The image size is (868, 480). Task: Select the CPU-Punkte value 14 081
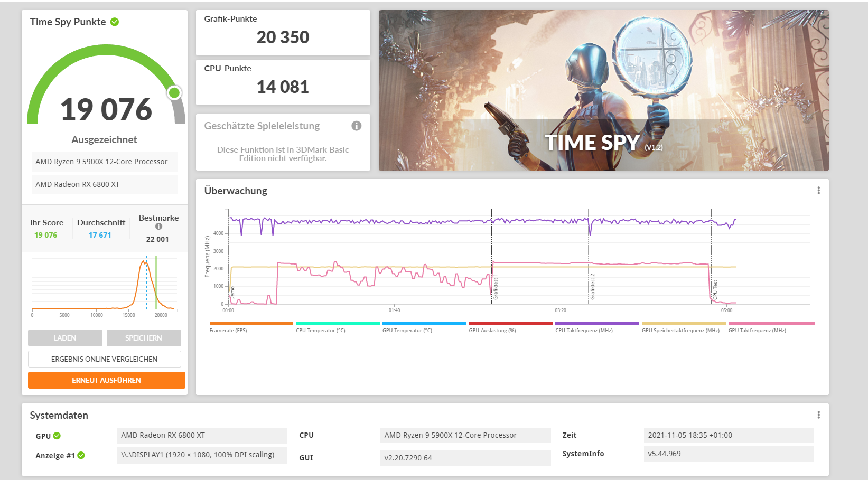(x=283, y=87)
